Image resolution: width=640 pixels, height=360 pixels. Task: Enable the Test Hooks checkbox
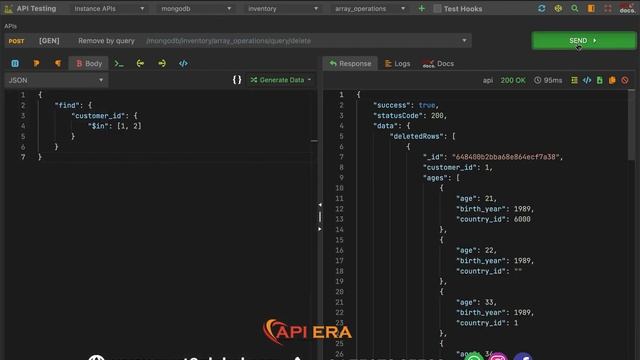tap(437, 8)
